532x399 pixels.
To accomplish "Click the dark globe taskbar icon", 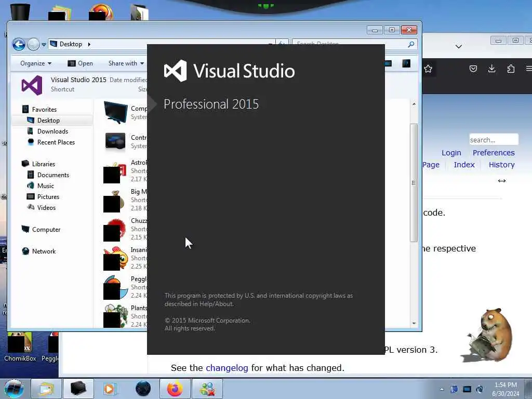I will click(143, 389).
